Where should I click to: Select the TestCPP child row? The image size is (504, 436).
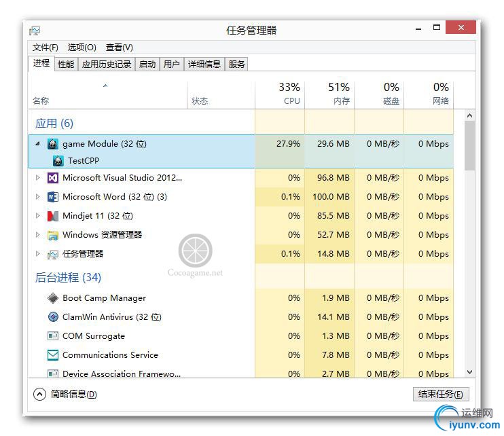(x=241, y=160)
